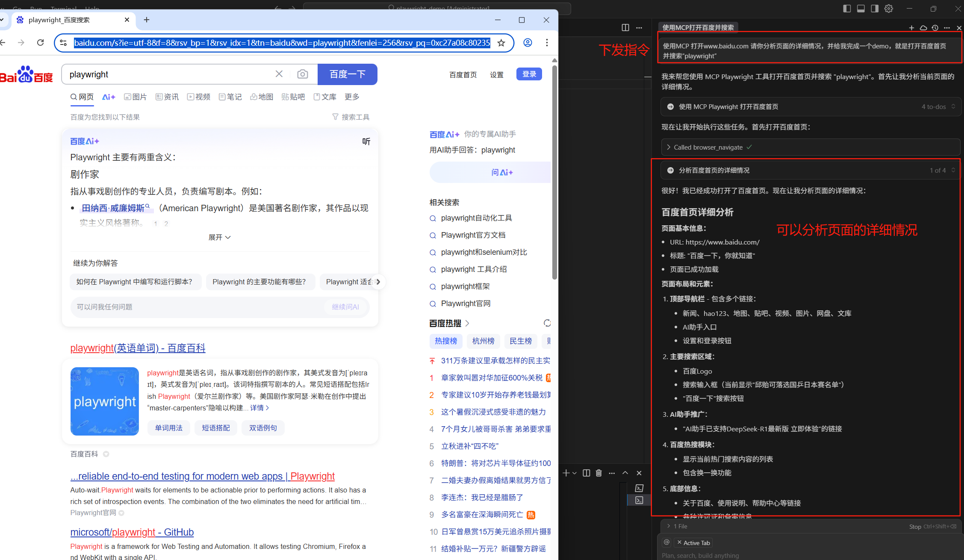The height and width of the screenshot is (560, 964).
Task: Switch to 视频 search tab
Action: pos(199,97)
